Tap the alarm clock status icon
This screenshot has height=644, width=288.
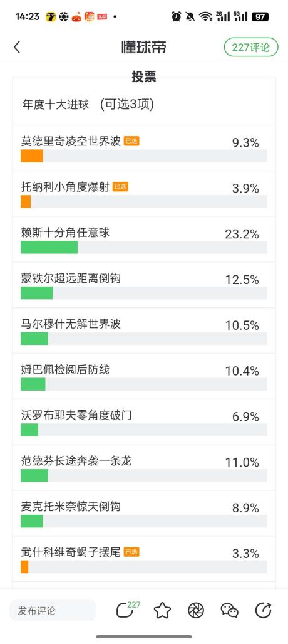coord(177,16)
